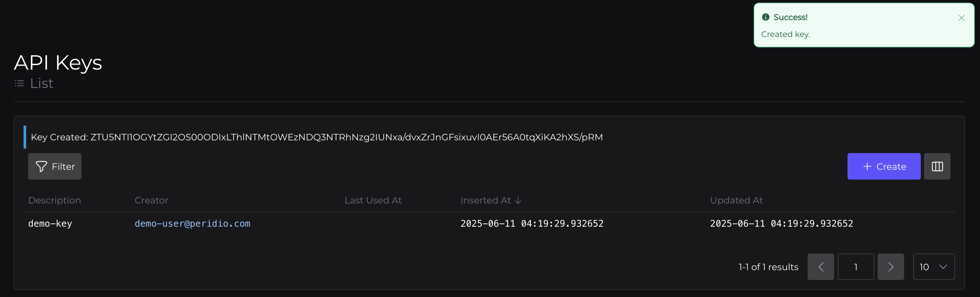Sort by Last Used At column
Viewport: 980px width, 297px height.
click(373, 201)
